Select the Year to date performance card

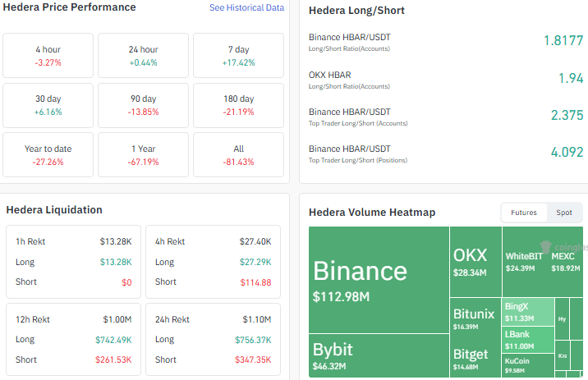(48, 155)
